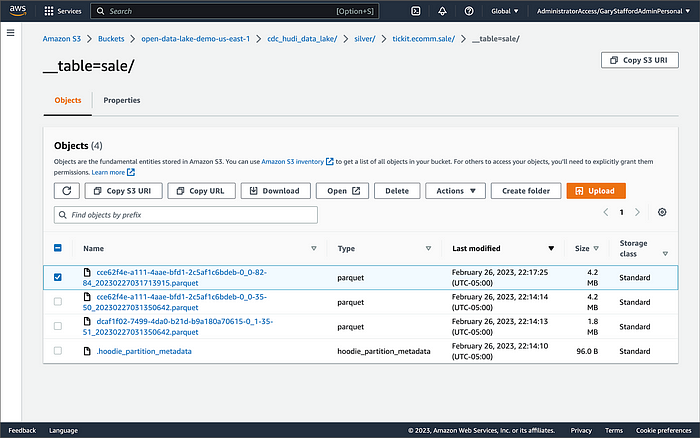Go to next page arrow
Viewport: 700px width, 438px height.
pyautogui.click(x=637, y=212)
